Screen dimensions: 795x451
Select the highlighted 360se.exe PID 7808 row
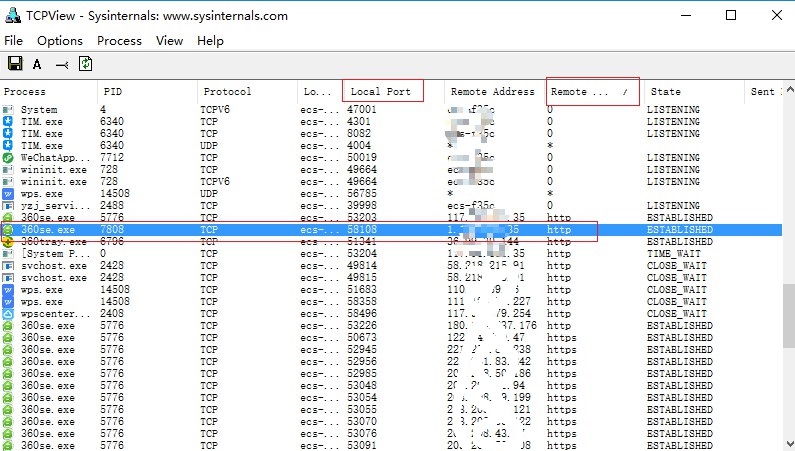(300, 229)
